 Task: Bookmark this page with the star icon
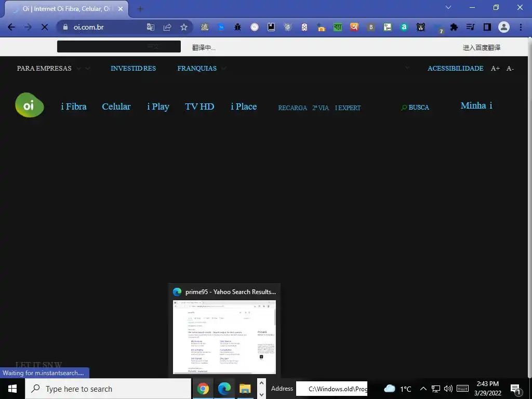[x=184, y=27]
